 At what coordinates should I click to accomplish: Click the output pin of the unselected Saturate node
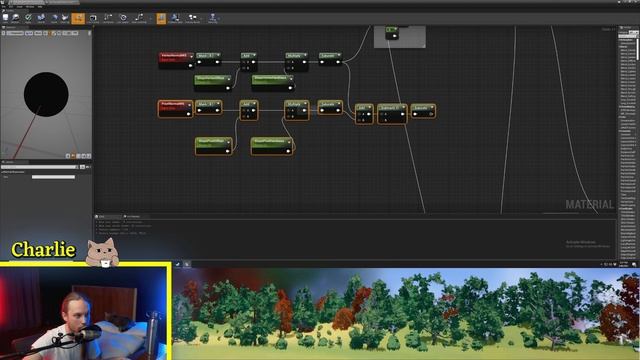pos(338,62)
